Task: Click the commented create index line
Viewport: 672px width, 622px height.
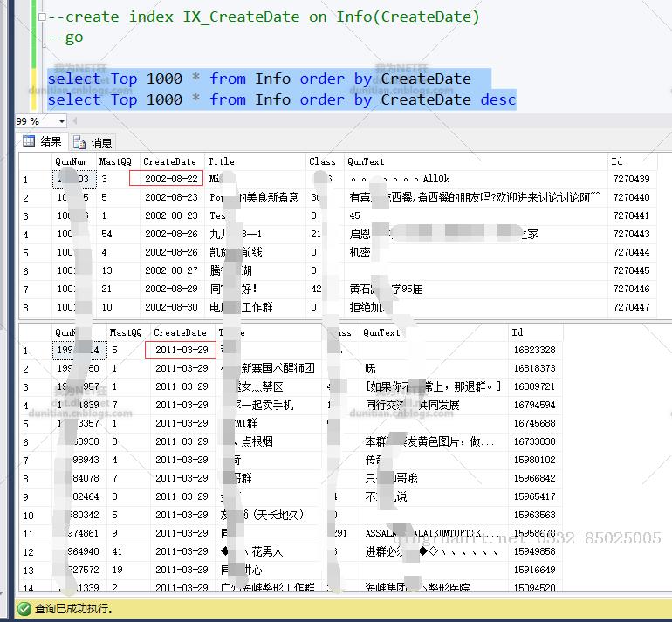Action: pos(264,17)
